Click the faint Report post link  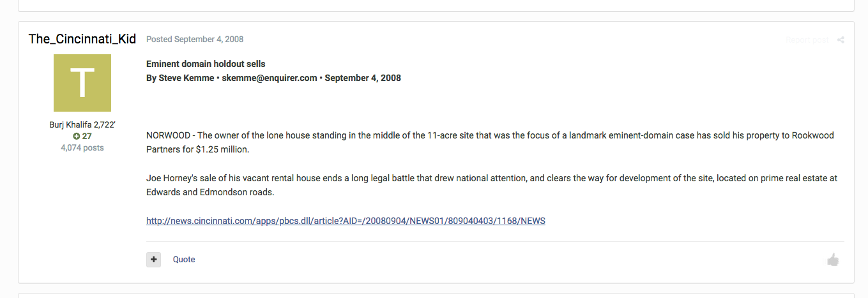pyautogui.click(x=807, y=40)
